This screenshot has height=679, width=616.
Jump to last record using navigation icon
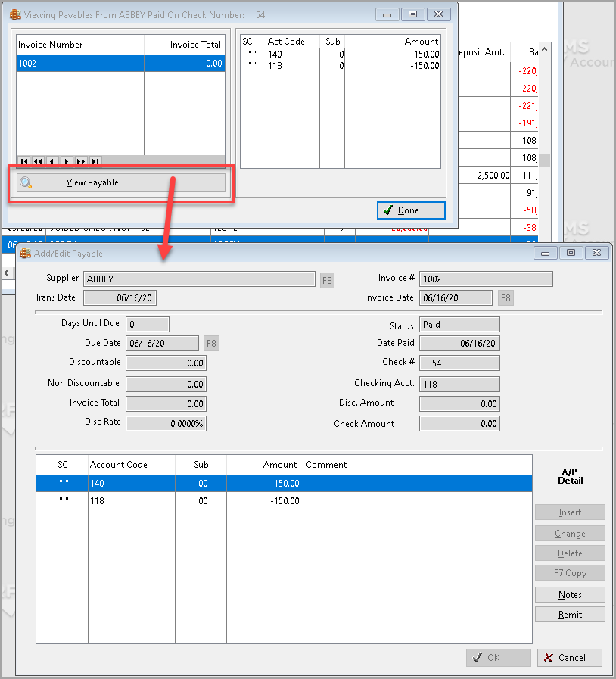[x=94, y=161]
